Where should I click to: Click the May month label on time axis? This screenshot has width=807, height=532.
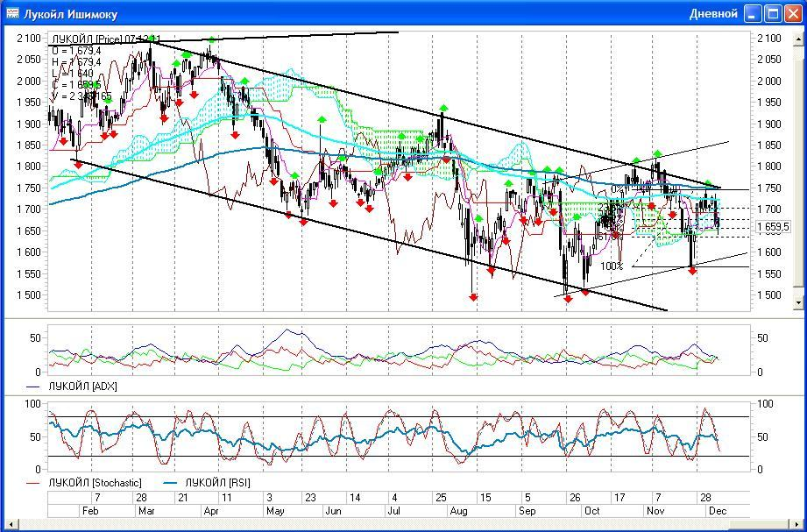pyautogui.click(x=275, y=511)
